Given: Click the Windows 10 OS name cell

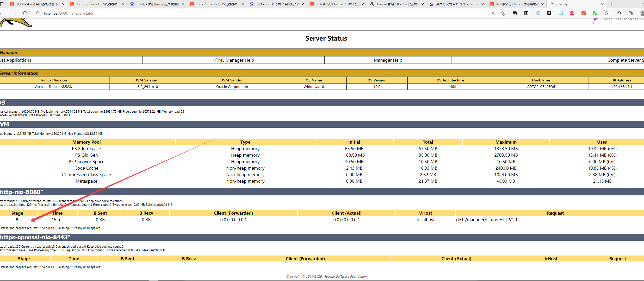Looking at the screenshot, I should [314, 87].
